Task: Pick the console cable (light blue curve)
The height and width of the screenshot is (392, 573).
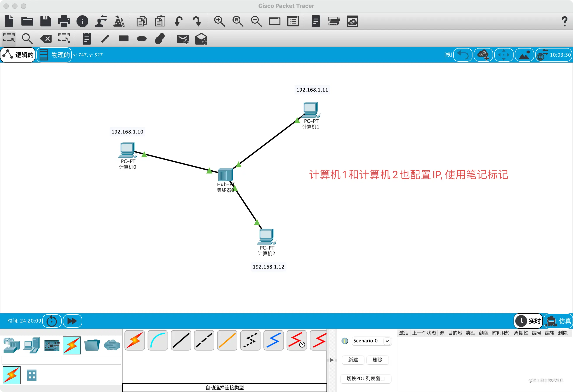Action: 158,340
